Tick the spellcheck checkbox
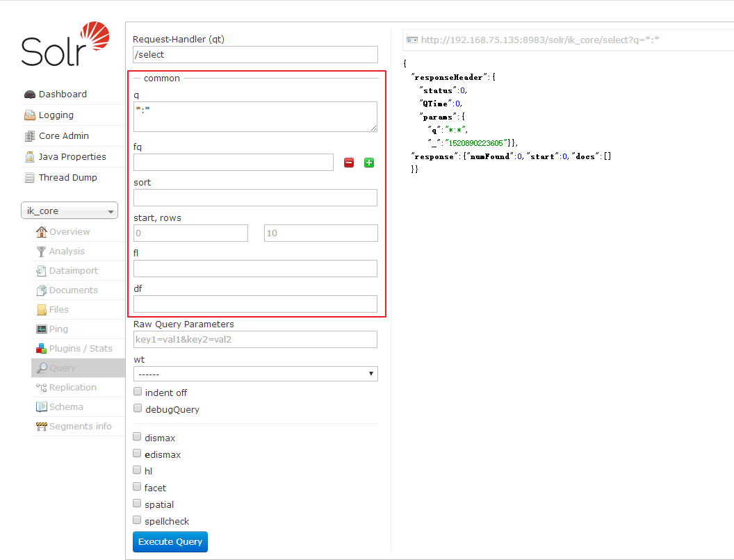The height and width of the screenshot is (560, 734). 138,520
